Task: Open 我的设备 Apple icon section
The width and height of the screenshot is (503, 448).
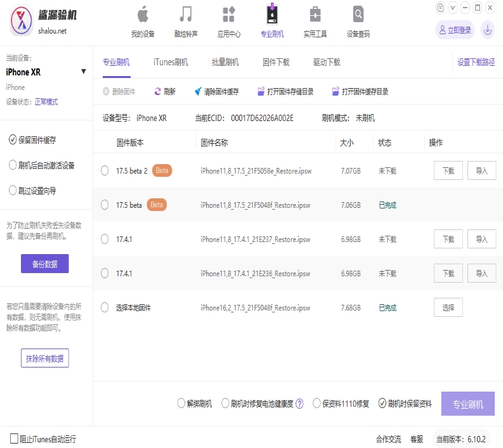Action: click(143, 15)
